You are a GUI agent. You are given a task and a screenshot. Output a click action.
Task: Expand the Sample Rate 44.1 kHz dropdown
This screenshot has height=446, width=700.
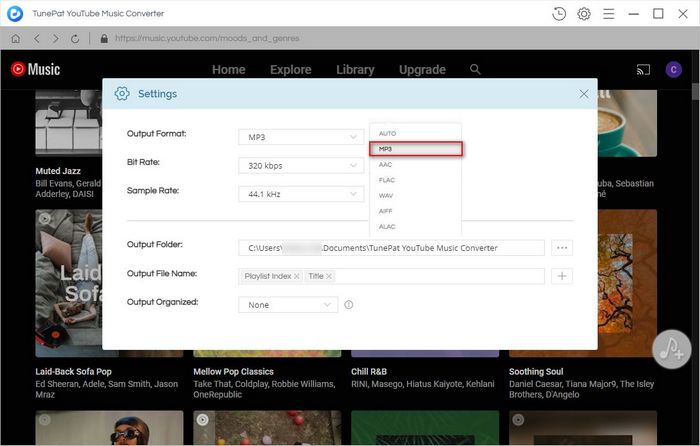pyautogui.click(x=301, y=194)
